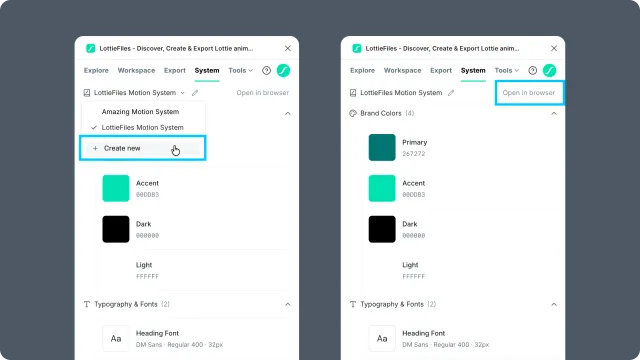Open Tools dropdown in left panel
Screen dimensions: 640x360
click(x=240, y=70)
